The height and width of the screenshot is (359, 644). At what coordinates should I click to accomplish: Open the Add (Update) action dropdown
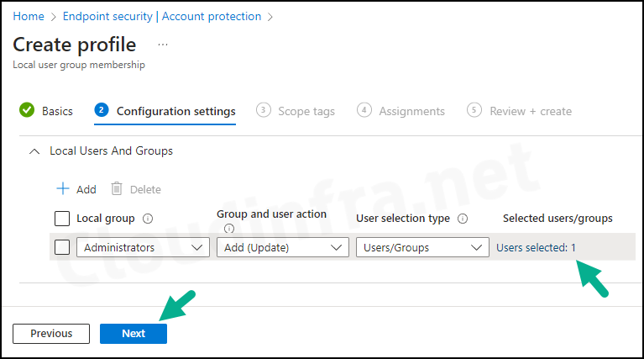[x=283, y=247]
